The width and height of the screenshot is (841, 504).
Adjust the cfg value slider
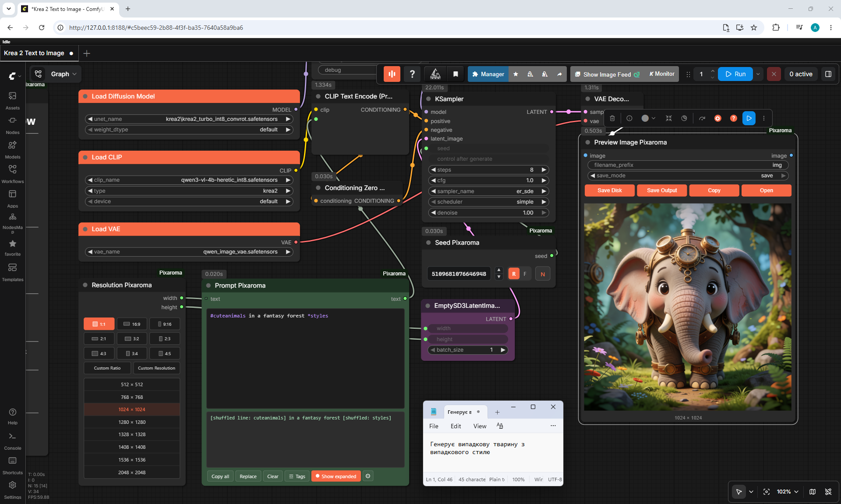[x=488, y=180]
